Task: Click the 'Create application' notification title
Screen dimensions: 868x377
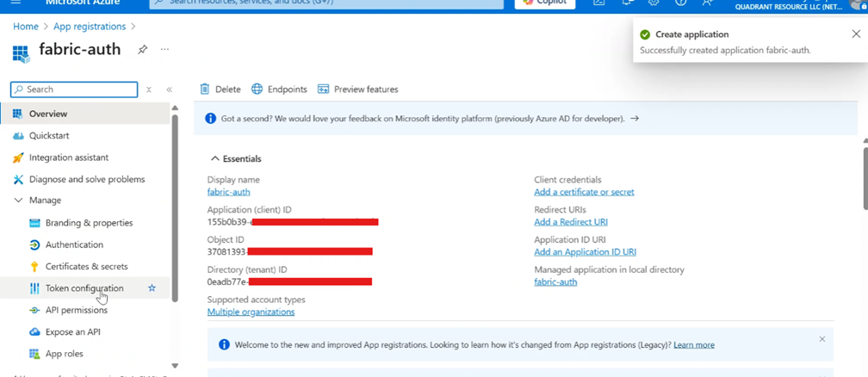Action: point(692,34)
